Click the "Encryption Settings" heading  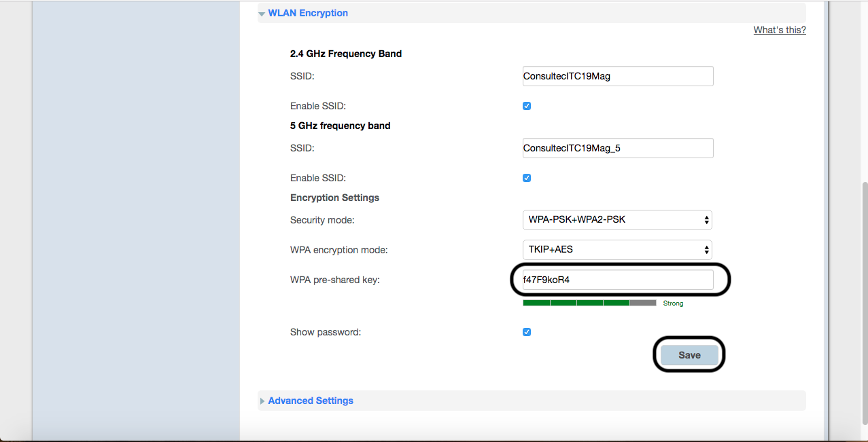coord(334,198)
